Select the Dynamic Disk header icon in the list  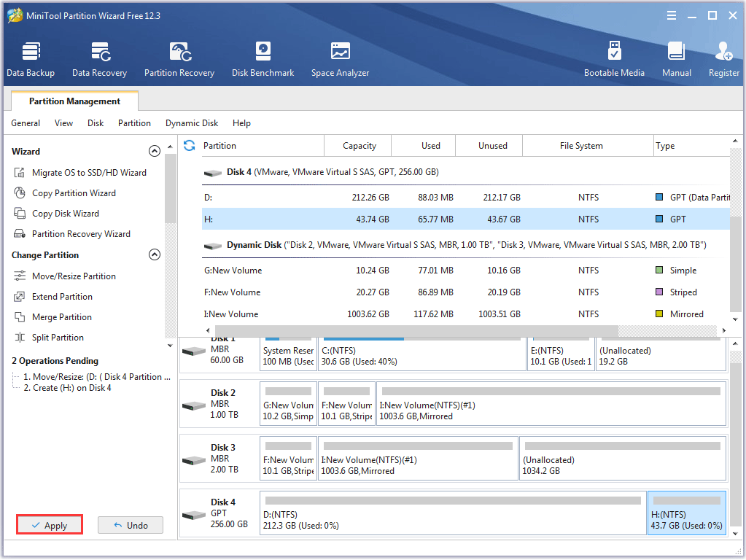coord(213,246)
